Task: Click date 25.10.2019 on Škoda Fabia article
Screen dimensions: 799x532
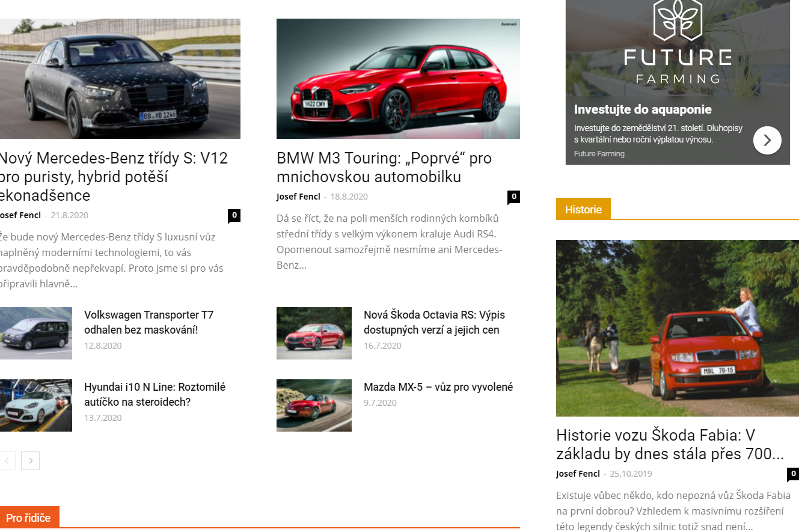Action: [631, 474]
